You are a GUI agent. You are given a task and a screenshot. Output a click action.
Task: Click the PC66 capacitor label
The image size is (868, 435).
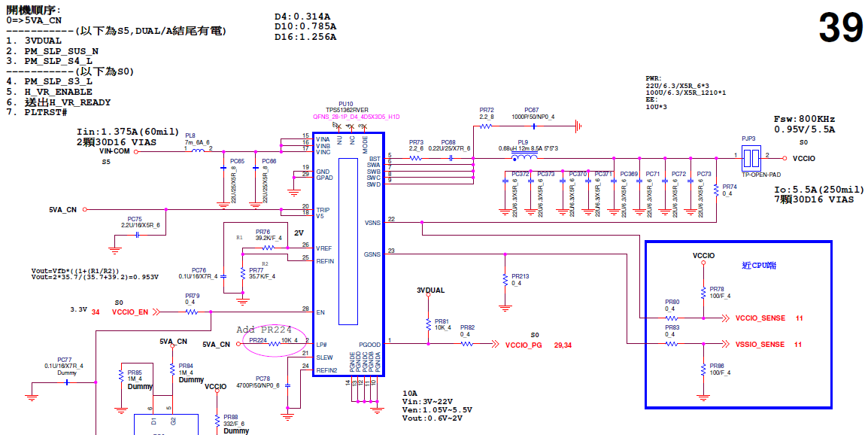click(x=269, y=161)
